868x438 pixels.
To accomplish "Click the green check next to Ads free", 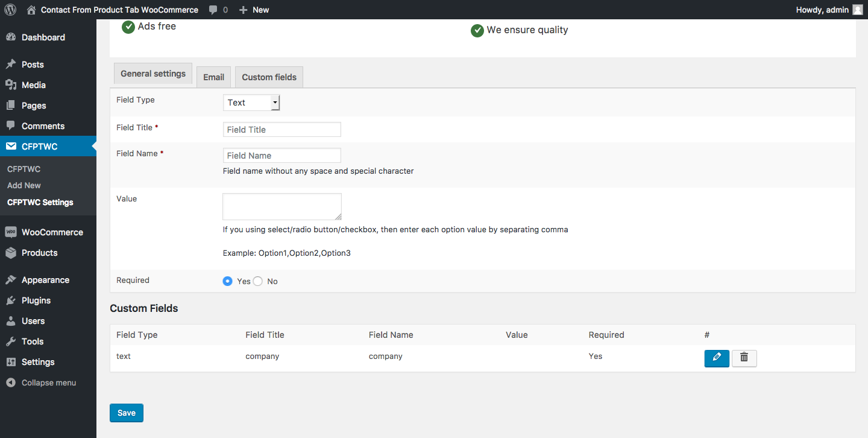I will pos(128,27).
